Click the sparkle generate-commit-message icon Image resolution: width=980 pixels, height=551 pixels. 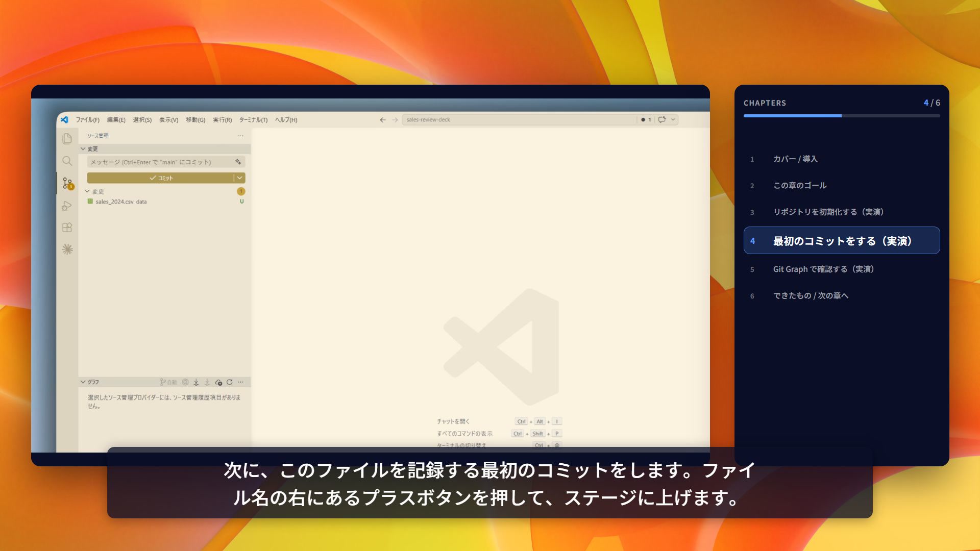tap(238, 162)
